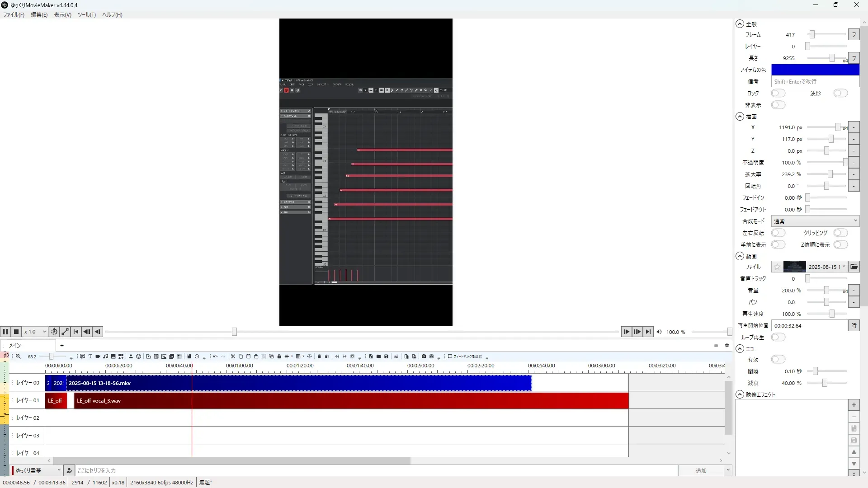Toggle the 非表示 (hide) switch
Image resolution: width=868 pixels, height=488 pixels.
pos(778,105)
